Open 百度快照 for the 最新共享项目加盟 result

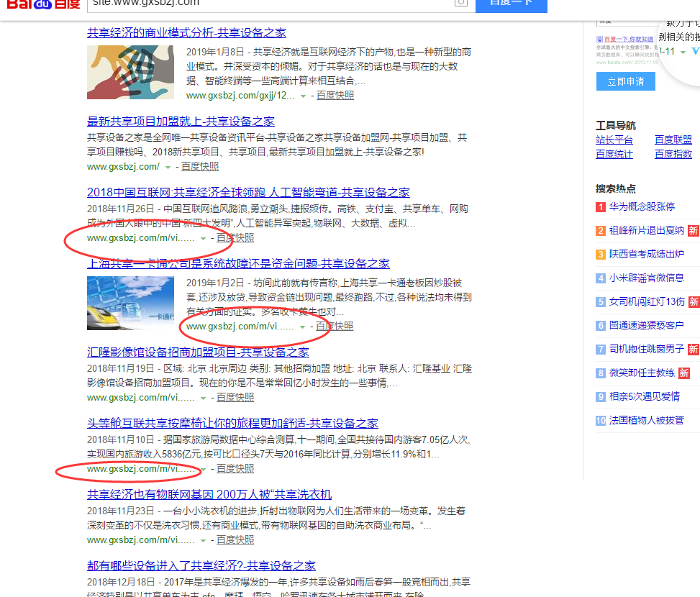pyautogui.click(x=200, y=167)
